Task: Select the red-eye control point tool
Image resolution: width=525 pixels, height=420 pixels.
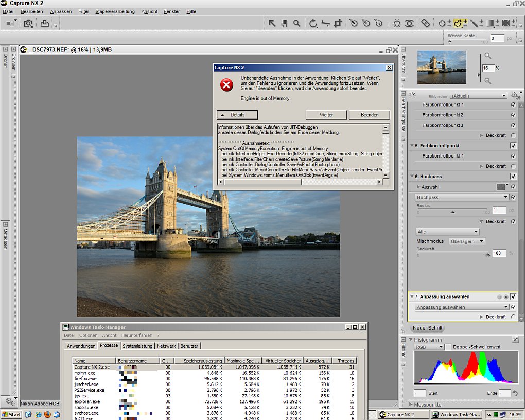Action: point(409,23)
